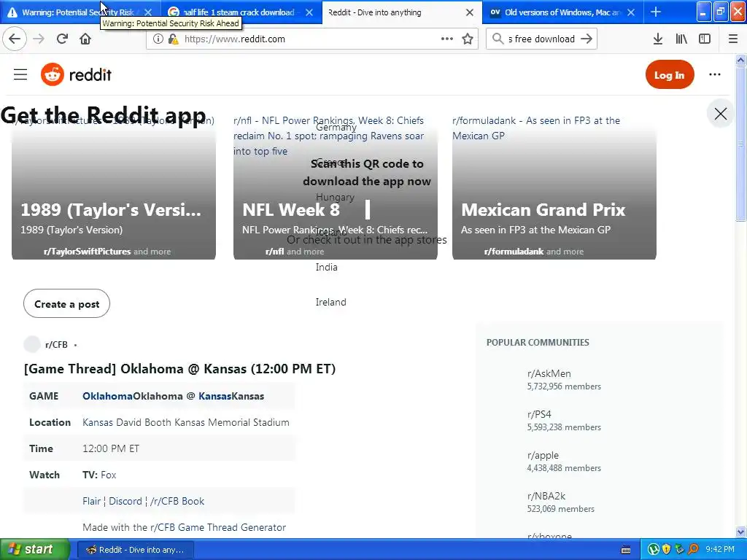The height and width of the screenshot is (560, 747).
Task: Click the search magnifier icon in search box
Action: [498, 39]
